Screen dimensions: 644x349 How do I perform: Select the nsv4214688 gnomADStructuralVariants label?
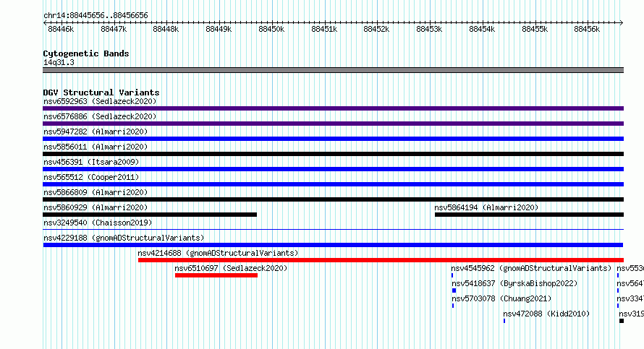[218, 253]
